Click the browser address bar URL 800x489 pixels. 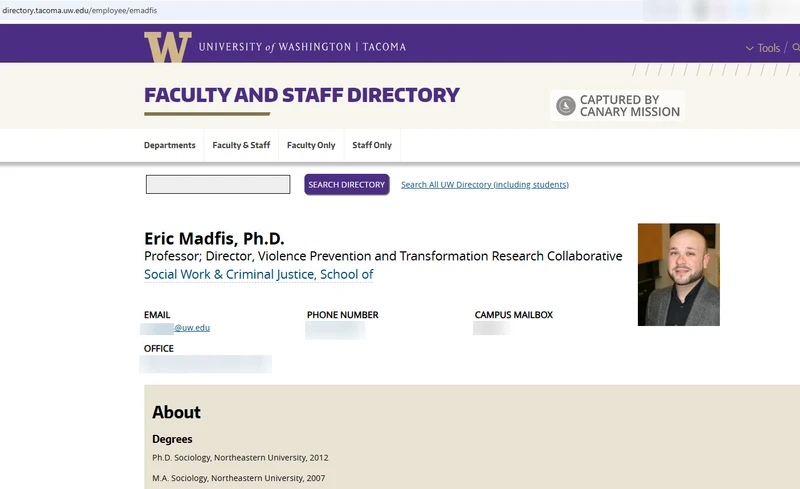pos(80,10)
